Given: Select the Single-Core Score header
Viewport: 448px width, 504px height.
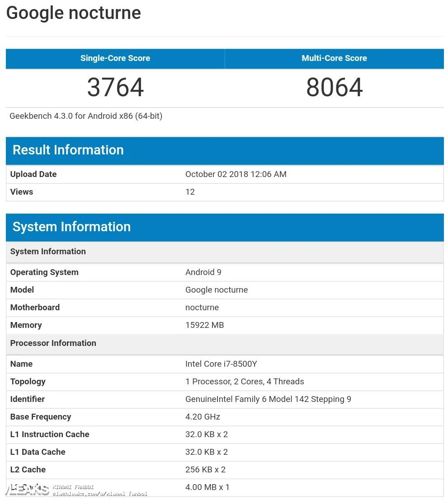Looking at the screenshot, I should (x=115, y=58).
